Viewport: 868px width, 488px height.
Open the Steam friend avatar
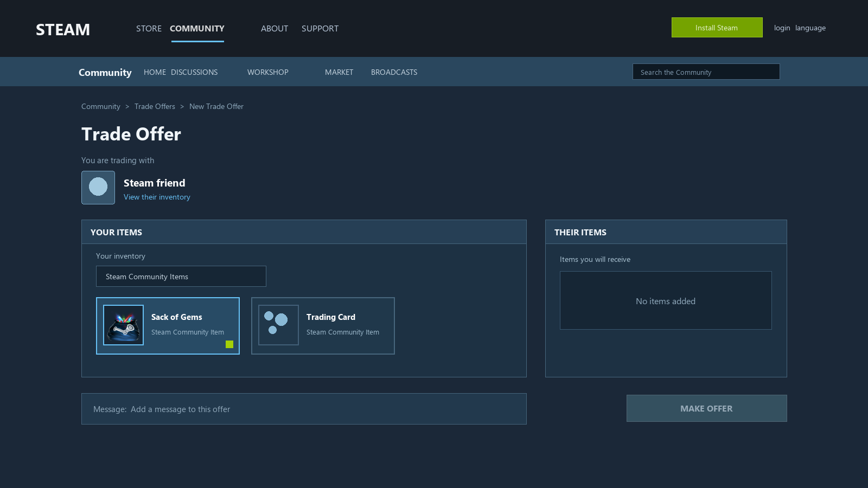98,188
